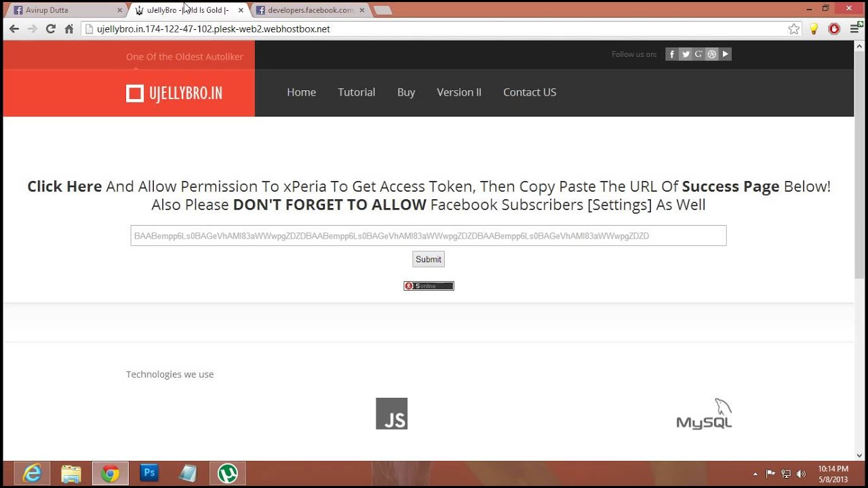Focus the access token input field
Viewport: 868px width, 488px height.
click(429, 236)
